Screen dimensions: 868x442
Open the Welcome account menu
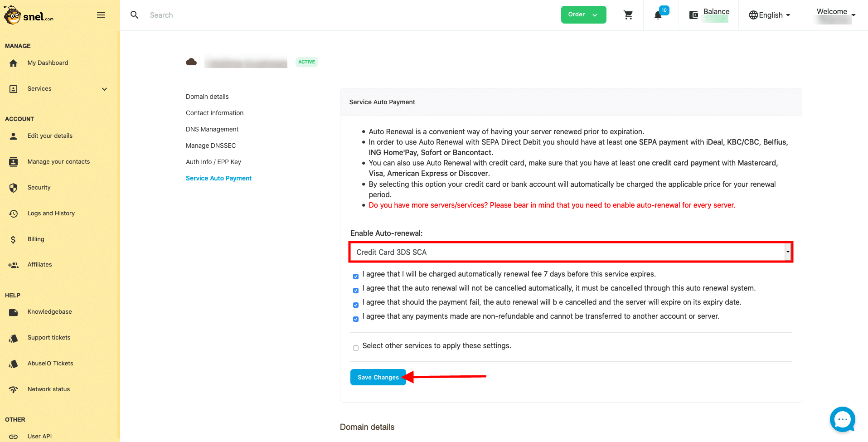[835, 15]
